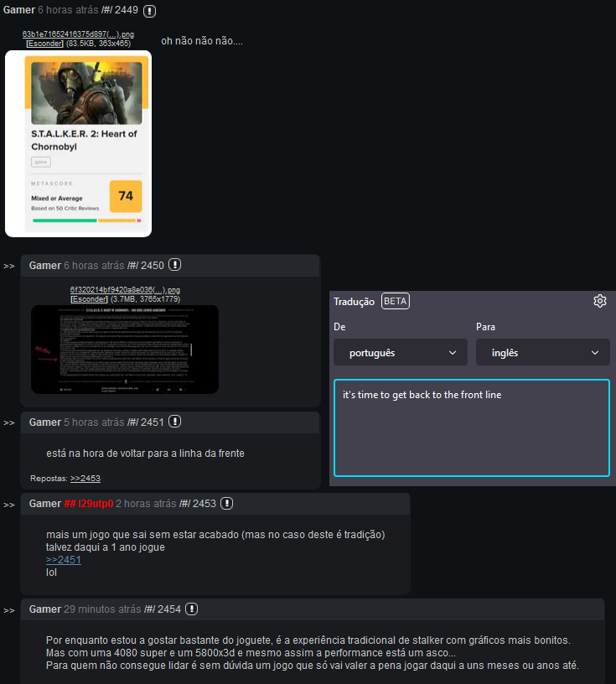The width and height of the screenshot is (616, 684).
Task: Click the BETA badge beside Tradução
Action: point(396,301)
